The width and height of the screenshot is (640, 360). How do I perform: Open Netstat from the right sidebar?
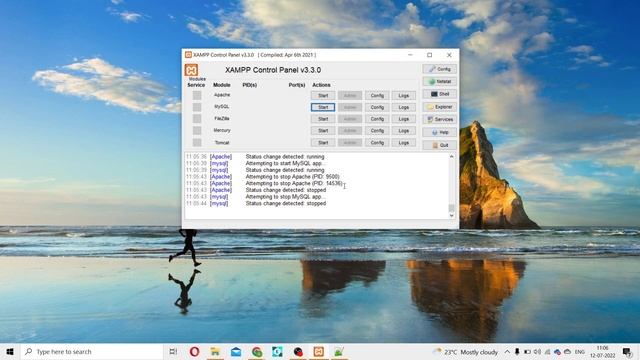(440, 82)
